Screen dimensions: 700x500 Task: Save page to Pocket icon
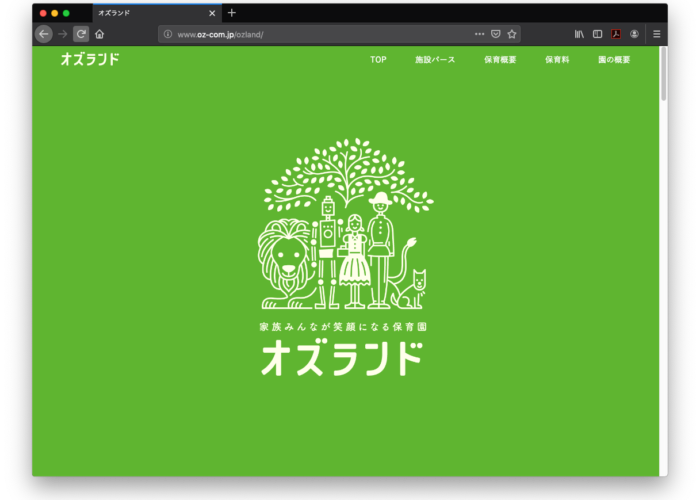coord(495,34)
